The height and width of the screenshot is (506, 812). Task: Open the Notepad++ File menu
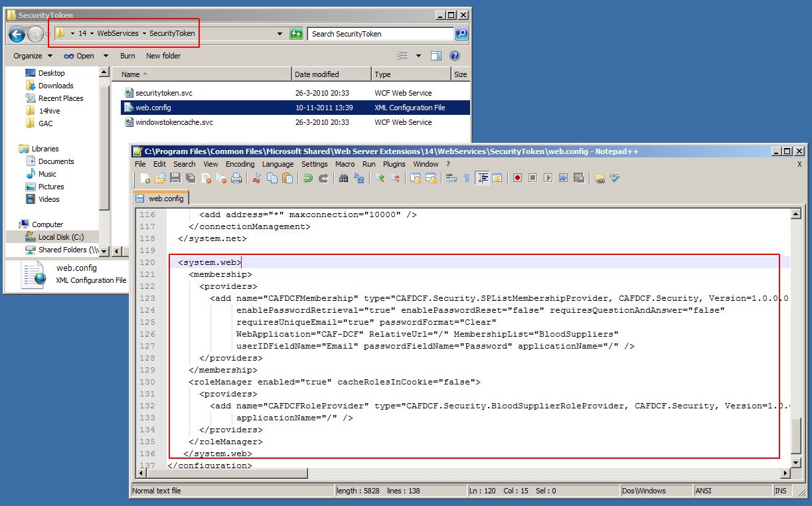point(140,164)
